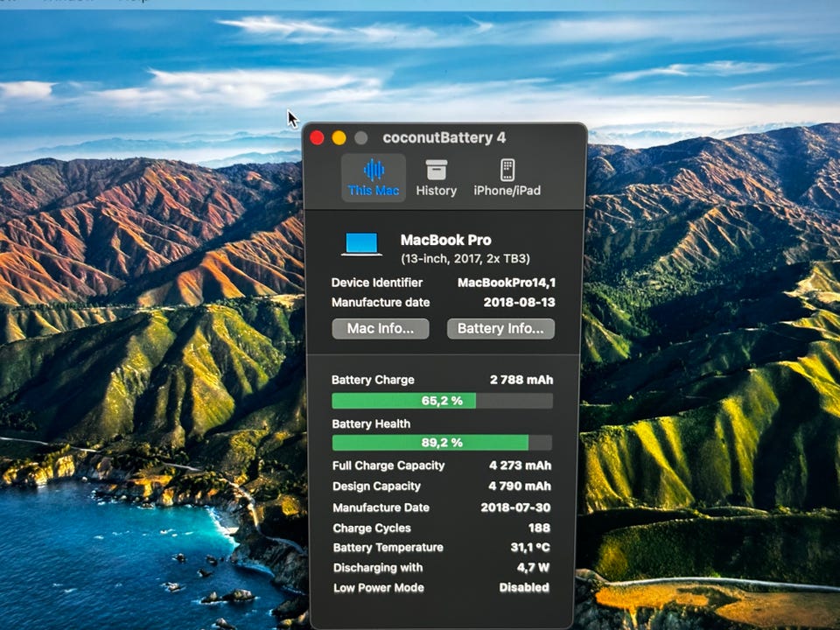Click the Device Identifier label
Viewport: 840px width, 630px height.
point(376,283)
